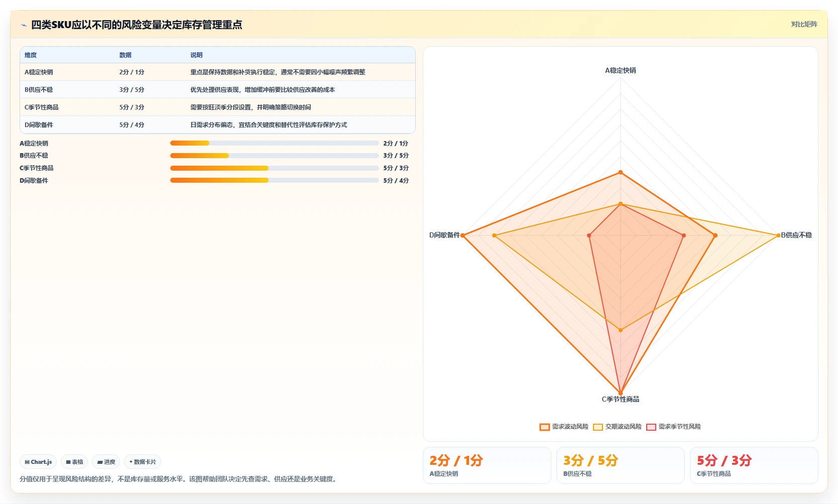Viewport: 838px width, 504px height.
Task: Click the progress value 3分 / 5分 beside B供应不稳 bar
Action: click(x=396, y=156)
